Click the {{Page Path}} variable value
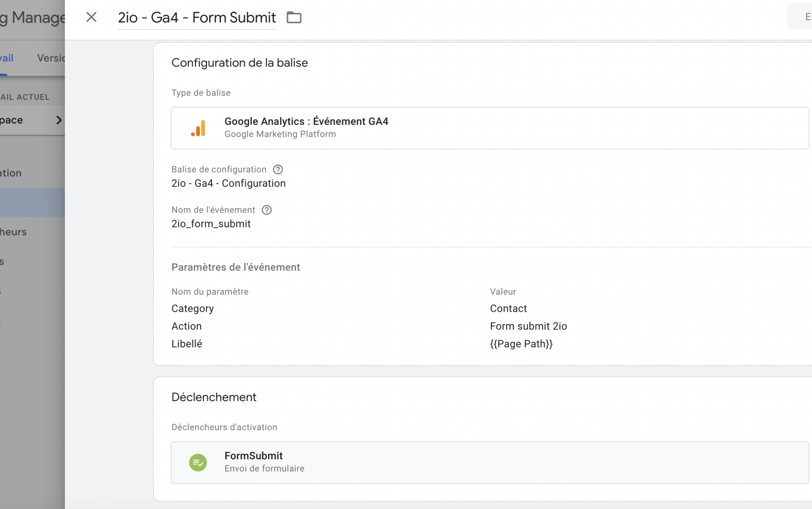This screenshot has width=812, height=509. (521, 344)
